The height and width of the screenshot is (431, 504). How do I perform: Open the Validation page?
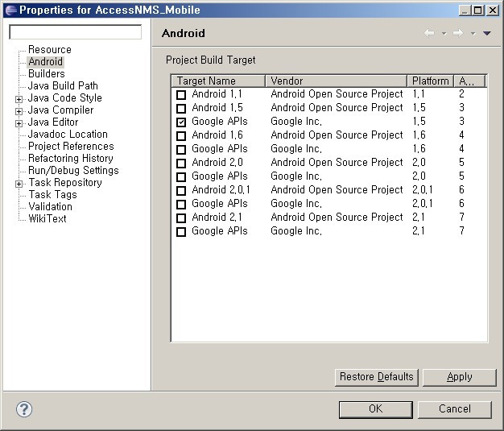(x=50, y=206)
